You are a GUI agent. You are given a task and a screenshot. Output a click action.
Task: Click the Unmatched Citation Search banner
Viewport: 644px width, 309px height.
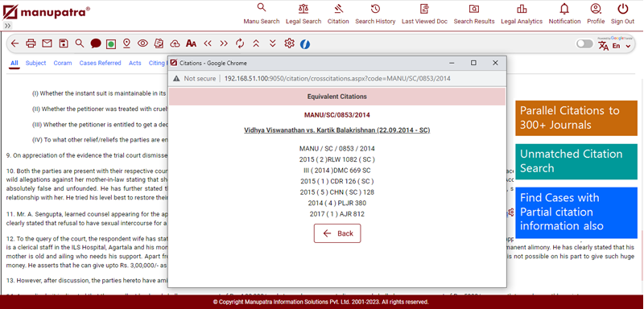(576, 161)
